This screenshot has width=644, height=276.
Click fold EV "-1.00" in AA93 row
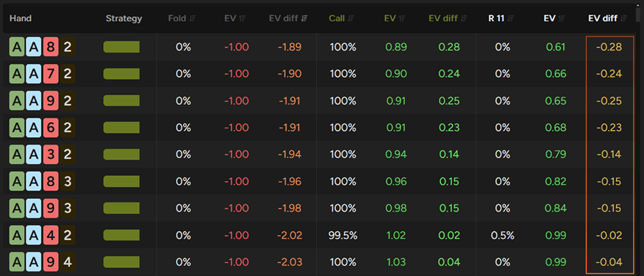click(x=236, y=209)
